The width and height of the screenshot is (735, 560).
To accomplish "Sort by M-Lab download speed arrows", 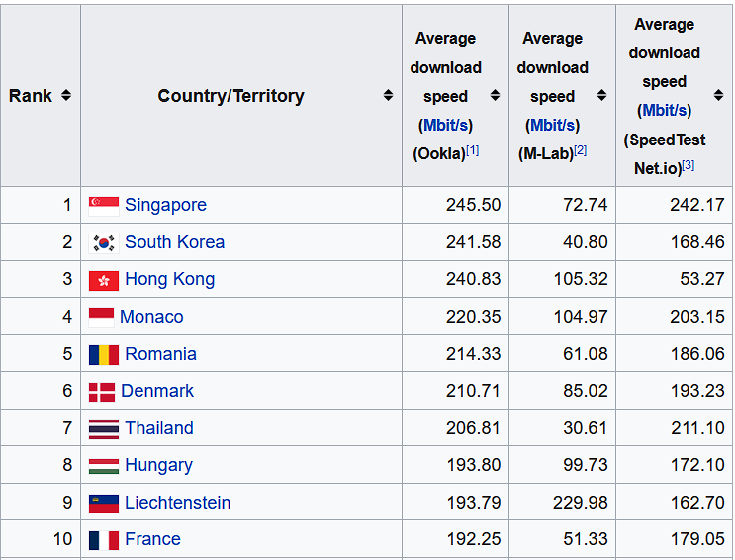I will coord(601,96).
